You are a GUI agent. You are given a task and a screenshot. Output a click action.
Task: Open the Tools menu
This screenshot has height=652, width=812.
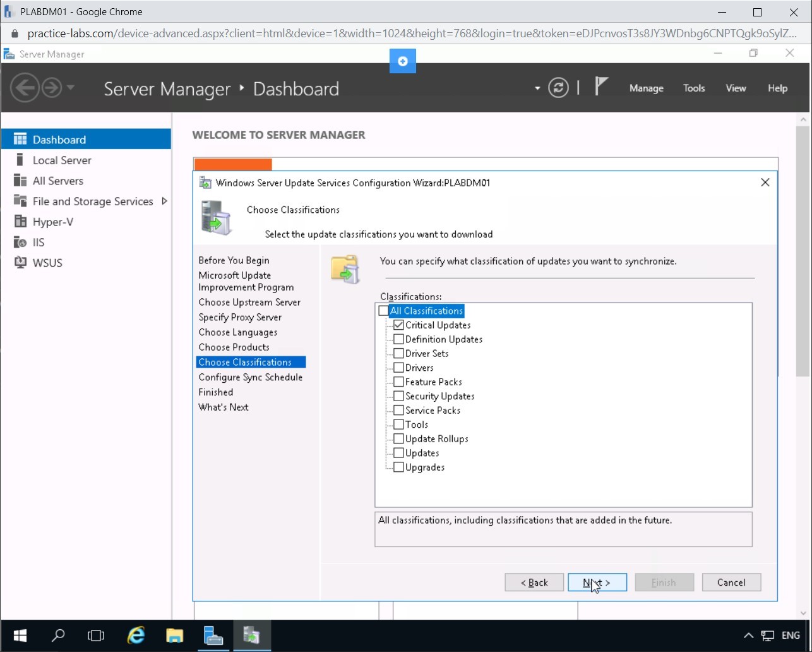693,88
